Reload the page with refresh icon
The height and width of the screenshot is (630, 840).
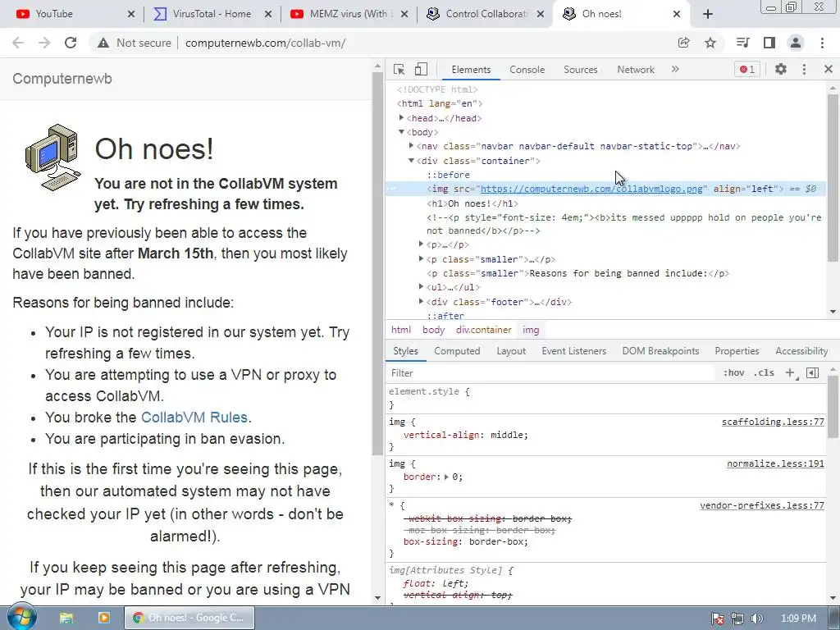(x=71, y=43)
